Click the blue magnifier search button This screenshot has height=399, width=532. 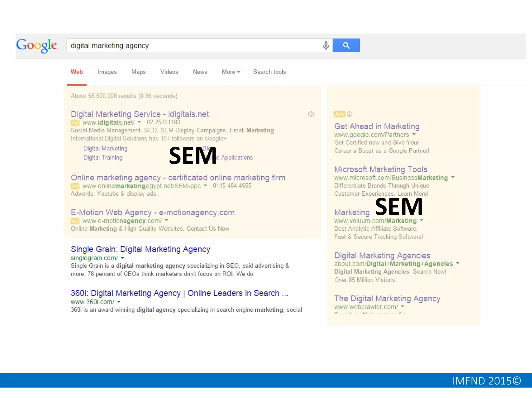coord(346,45)
